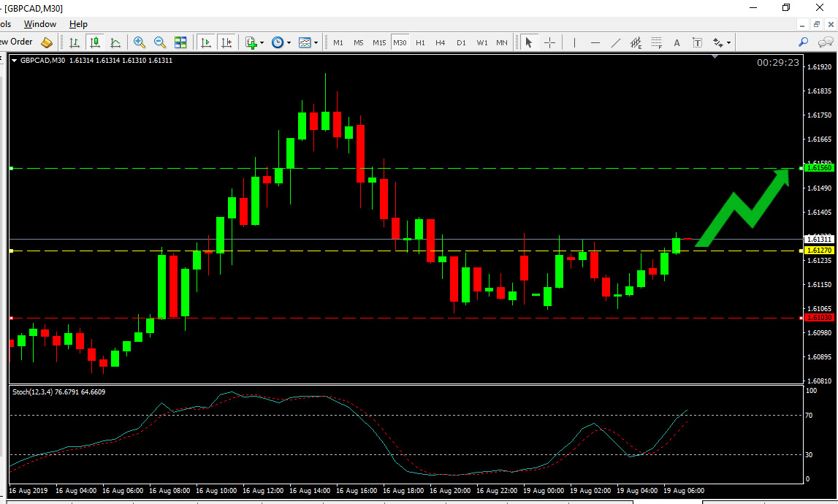Open the search magnifier icon
Screen dimensions: 838x504
803,42
